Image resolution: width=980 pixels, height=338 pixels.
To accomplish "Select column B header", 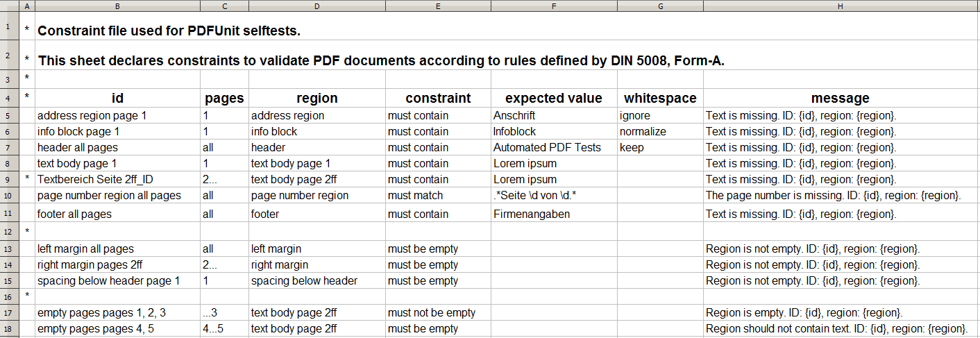I will [x=117, y=6].
